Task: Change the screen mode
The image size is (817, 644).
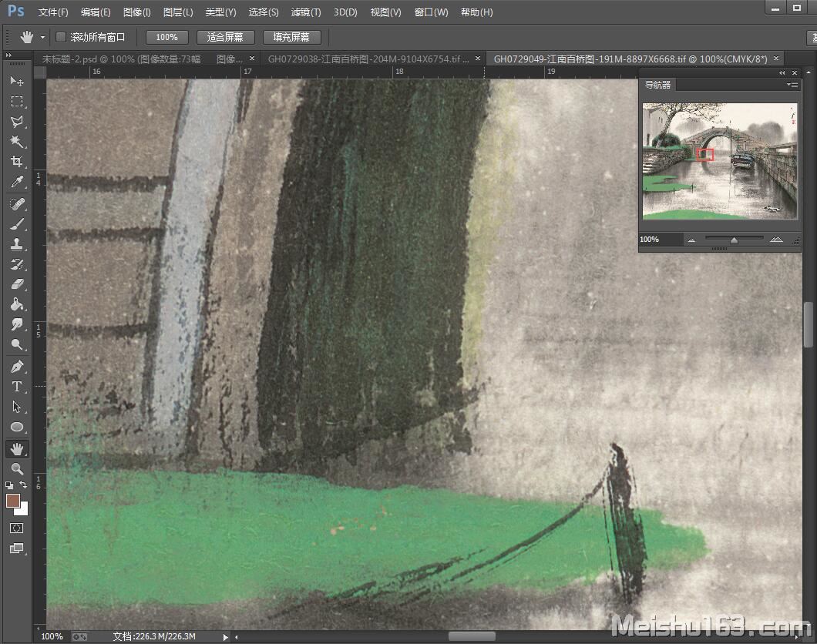Action: click(17, 548)
